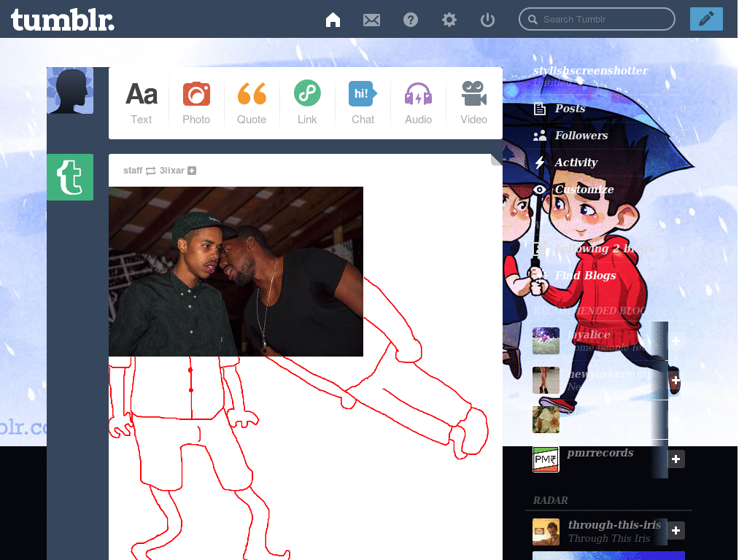Image resolution: width=747 pixels, height=560 pixels.
Task: Click the tumblr logo
Action: click(x=63, y=20)
